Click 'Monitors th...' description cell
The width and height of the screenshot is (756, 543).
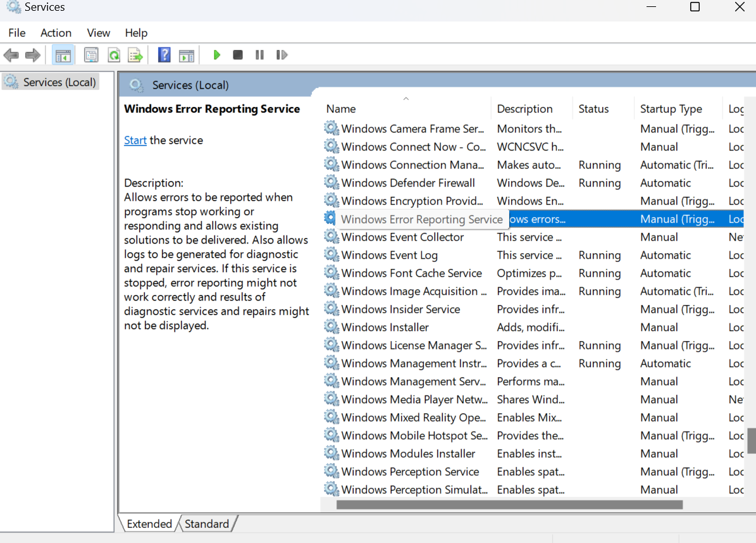click(x=530, y=128)
